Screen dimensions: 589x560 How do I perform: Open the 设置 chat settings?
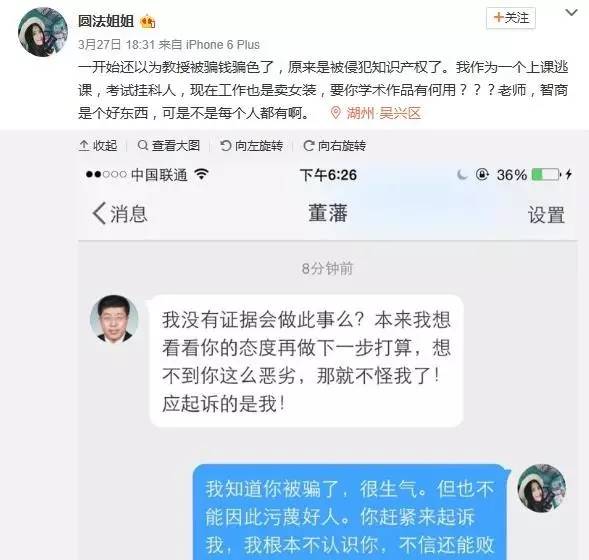(547, 215)
